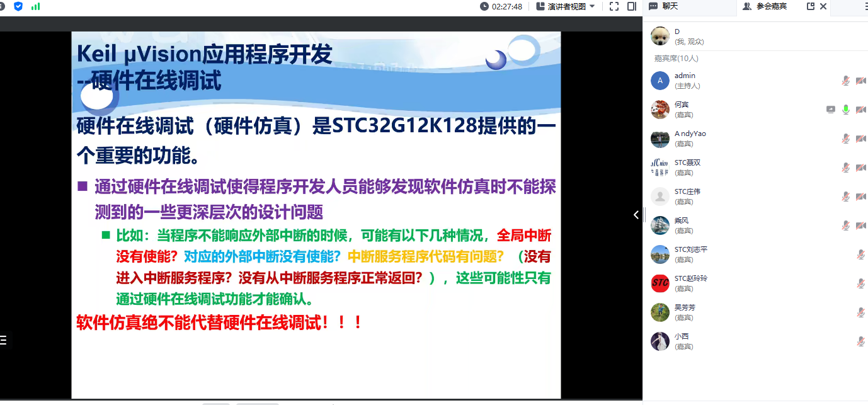Viewport: 868px width, 405px height.
Task: Click AndyYao's avatar picture
Action: click(660, 139)
